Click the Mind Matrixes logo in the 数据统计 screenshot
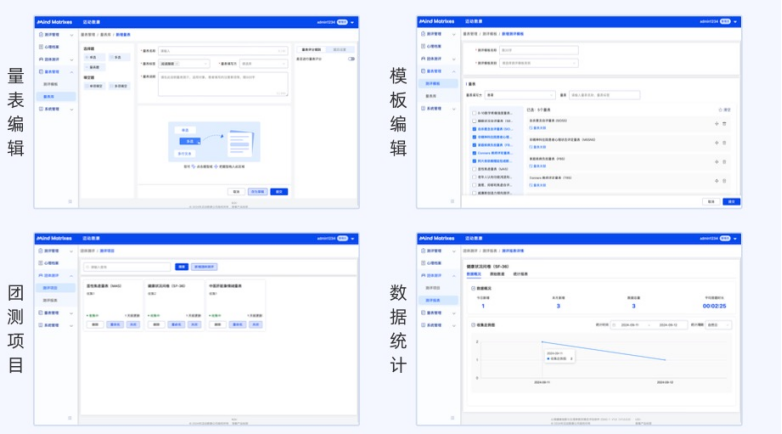This screenshot has height=434, width=782. tap(437, 238)
